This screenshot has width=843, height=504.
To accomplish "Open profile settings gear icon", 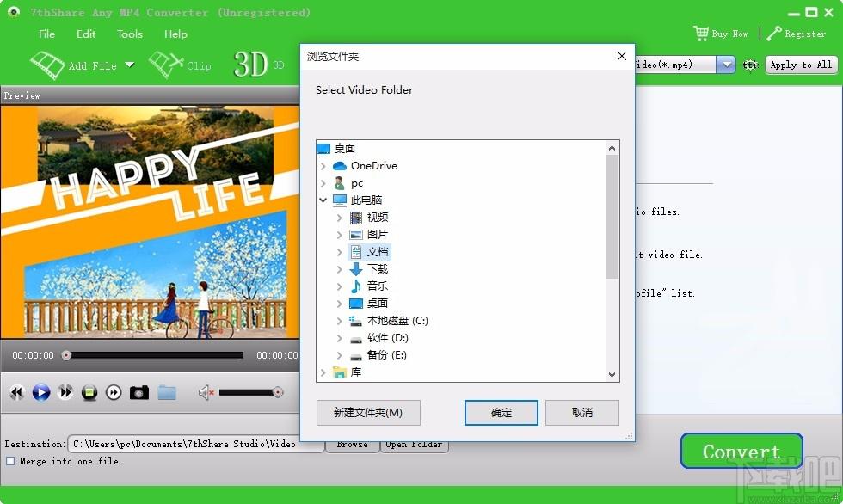I will click(750, 65).
